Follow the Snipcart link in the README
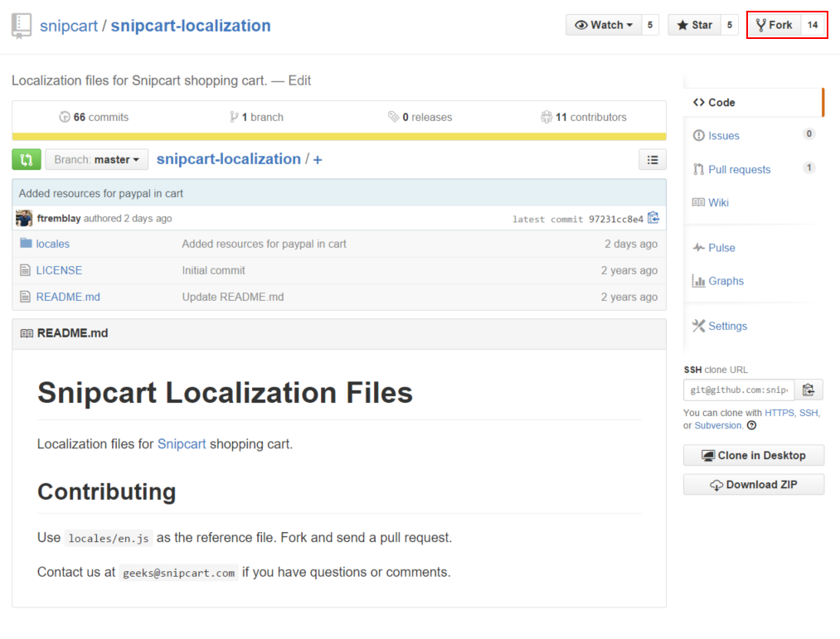 182,444
